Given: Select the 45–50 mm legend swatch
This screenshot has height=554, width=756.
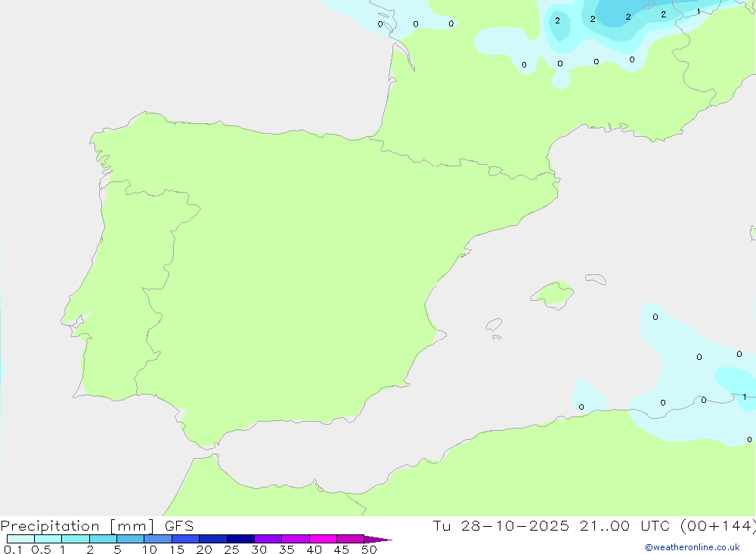Looking at the screenshot, I should point(350,539).
